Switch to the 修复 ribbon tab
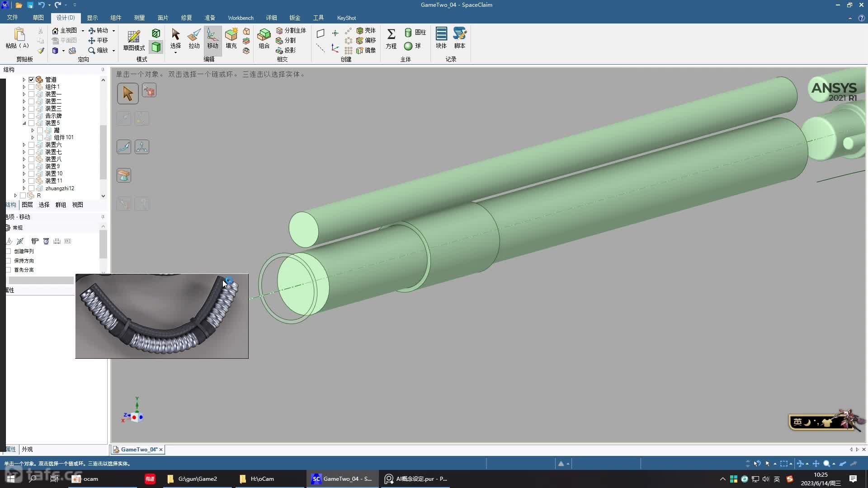868x488 pixels. [186, 18]
